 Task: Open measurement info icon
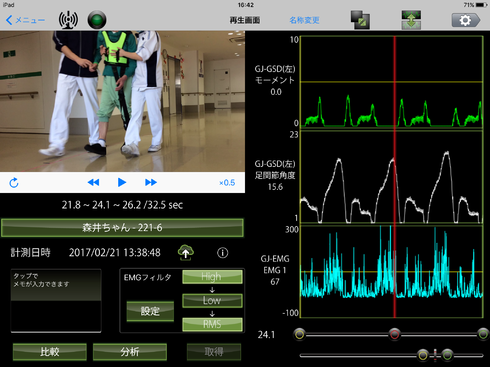coord(223,253)
